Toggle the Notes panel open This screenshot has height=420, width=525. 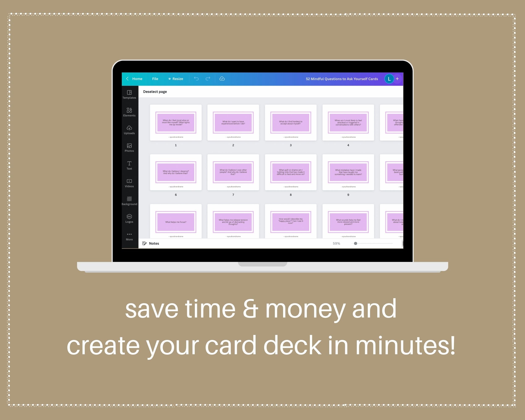(152, 243)
